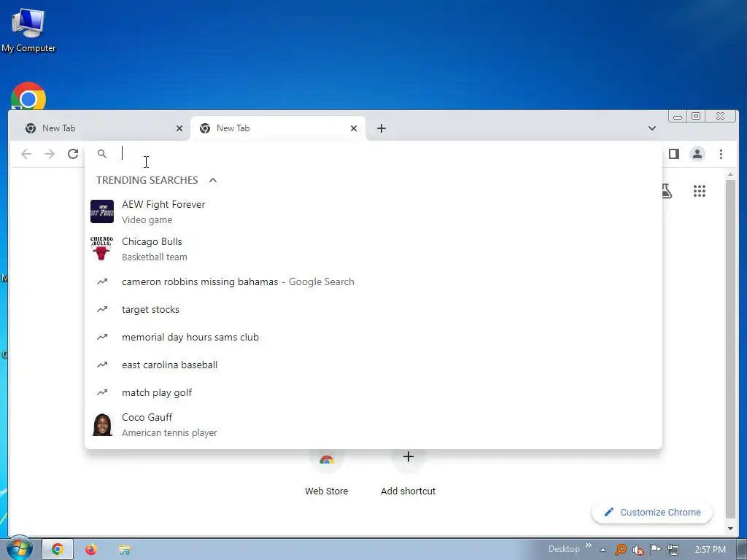
Task: Open a new tab with the plus button
Action: (x=381, y=128)
